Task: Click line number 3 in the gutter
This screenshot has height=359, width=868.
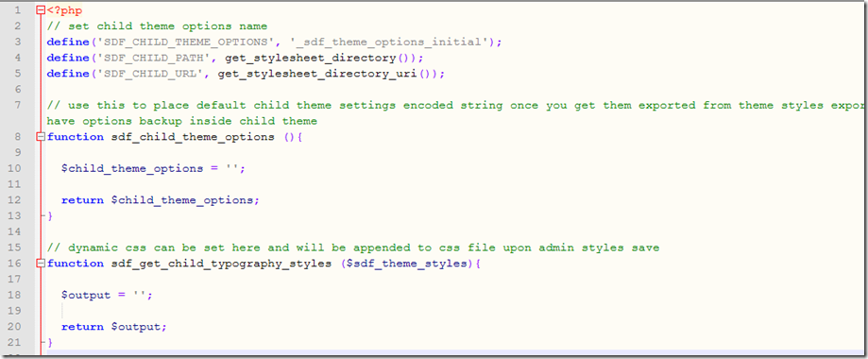Action: click(x=18, y=43)
